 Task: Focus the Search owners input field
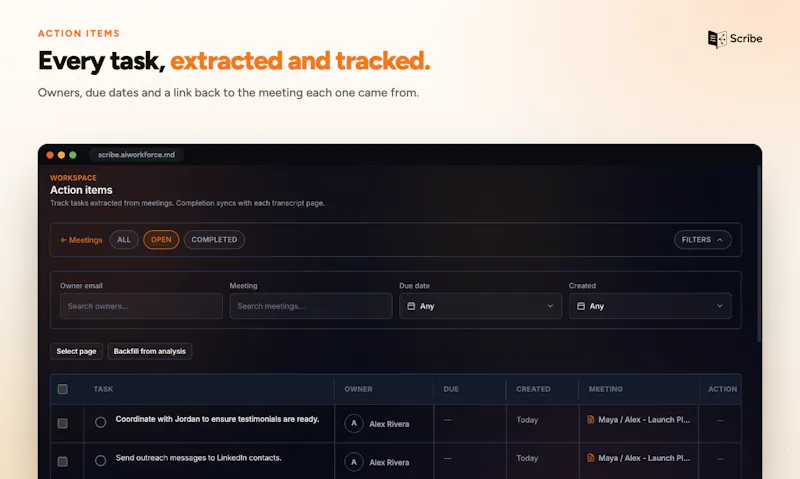[141, 306]
